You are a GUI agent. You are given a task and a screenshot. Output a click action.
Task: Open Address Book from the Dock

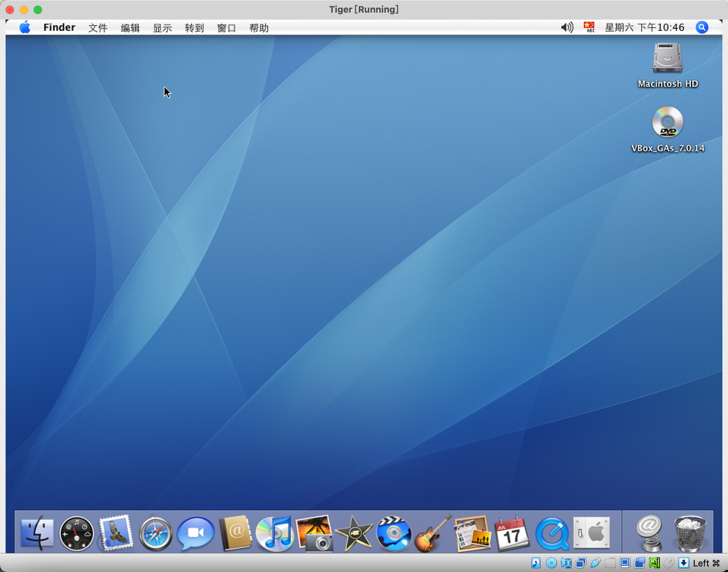(x=235, y=533)
